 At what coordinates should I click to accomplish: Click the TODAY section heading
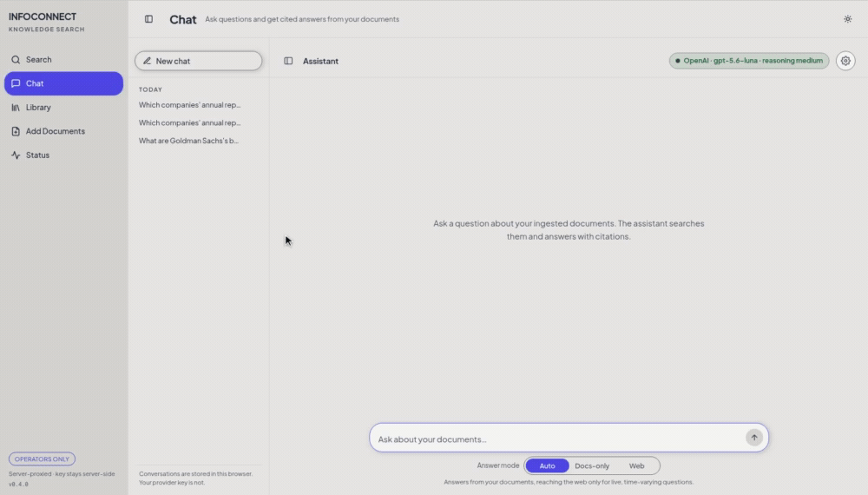click(x=150, y=89)
